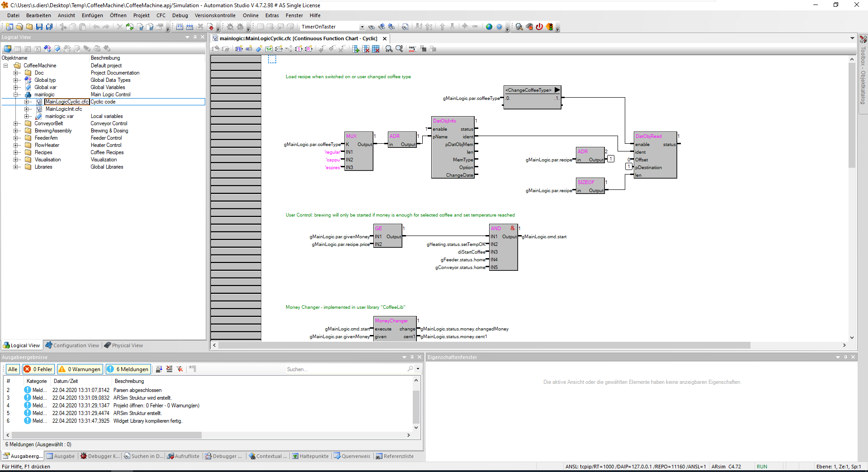Click the Open Project folder icon

(19, 27)
